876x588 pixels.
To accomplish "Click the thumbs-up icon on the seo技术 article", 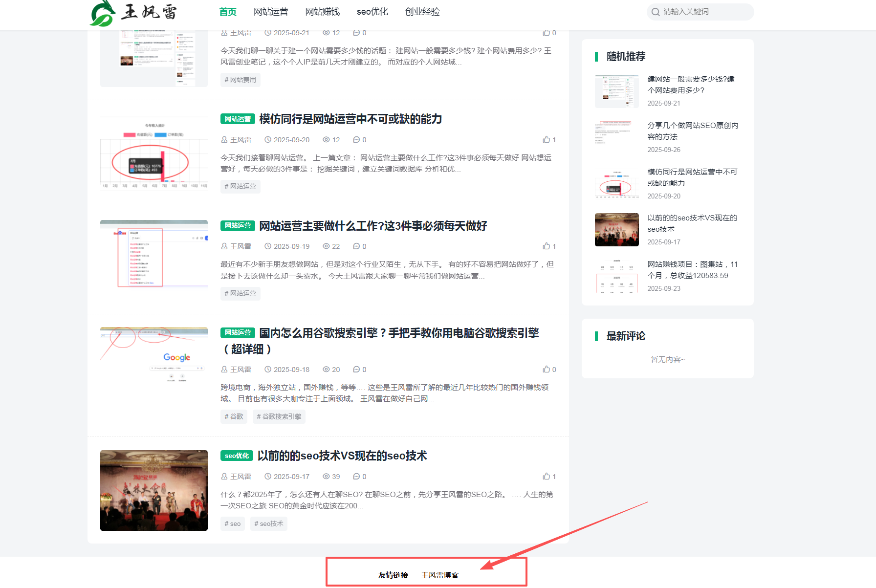I will pos(547,476).
